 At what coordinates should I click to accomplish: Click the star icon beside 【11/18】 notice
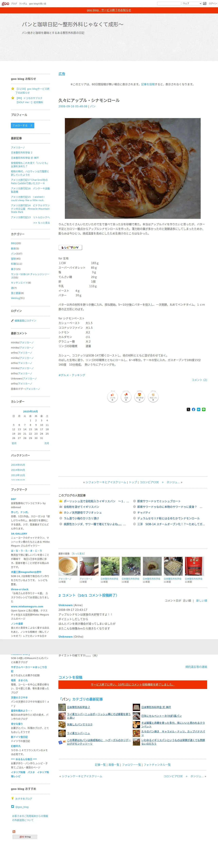click(12, 89)
